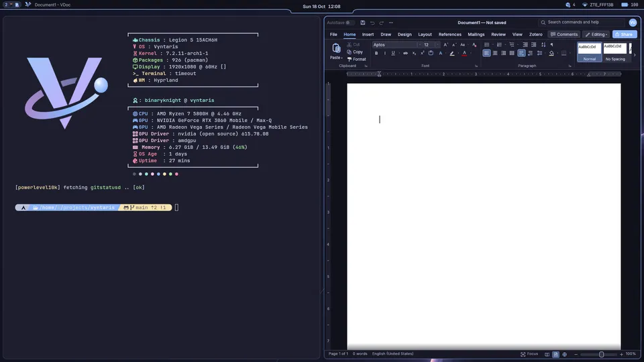Click the Cut scissors command
The width and height of the screenshot is (644, 362).
pyautogui.click(x=354, y=44)
